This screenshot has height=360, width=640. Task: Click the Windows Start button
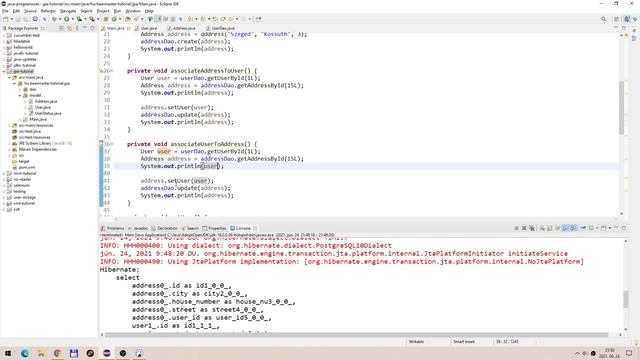pos(8,353)
